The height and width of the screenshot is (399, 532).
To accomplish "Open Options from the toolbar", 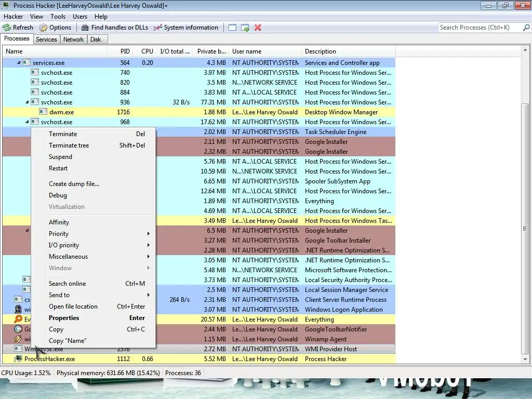I will [x=55, y=28].
